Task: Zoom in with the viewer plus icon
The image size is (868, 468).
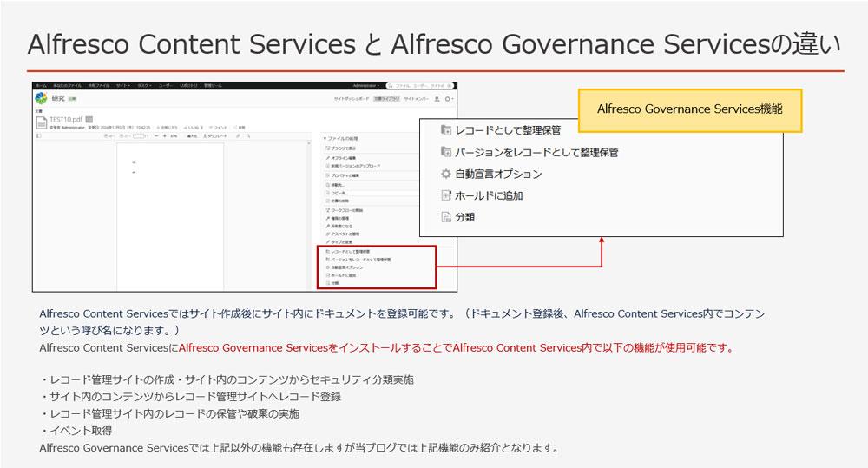Action: (x=164, y=135)
